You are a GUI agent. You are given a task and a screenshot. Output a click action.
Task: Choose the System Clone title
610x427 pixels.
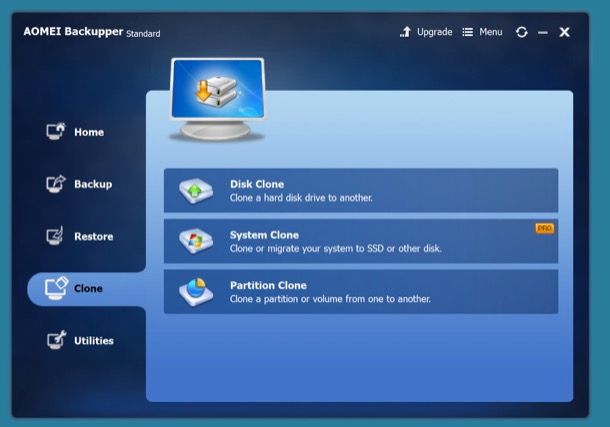[x=264, y=235]
